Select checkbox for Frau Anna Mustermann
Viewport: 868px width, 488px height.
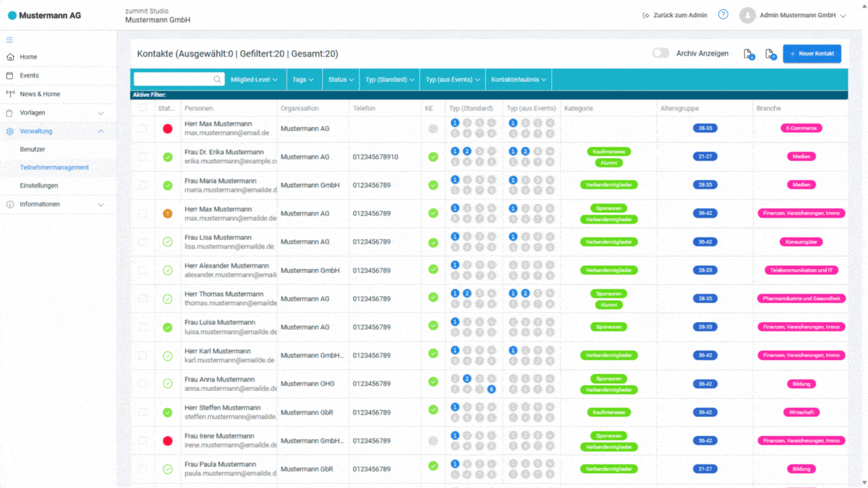click(x=142, y=384)
